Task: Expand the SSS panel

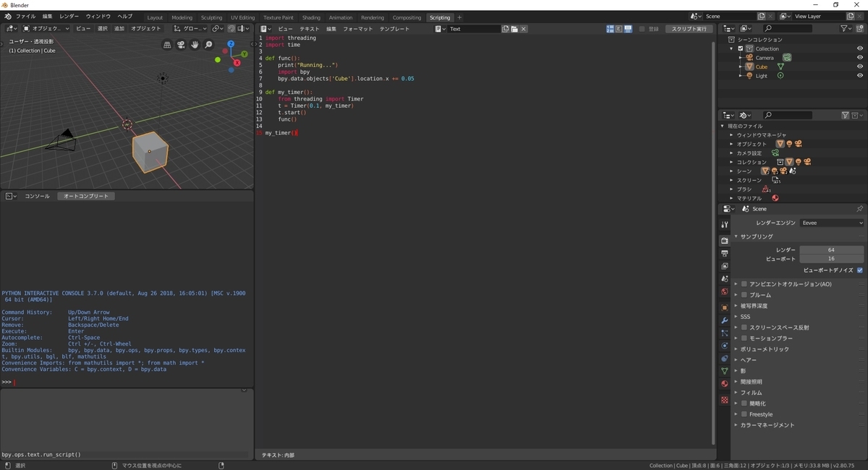Action: (745, 317)
